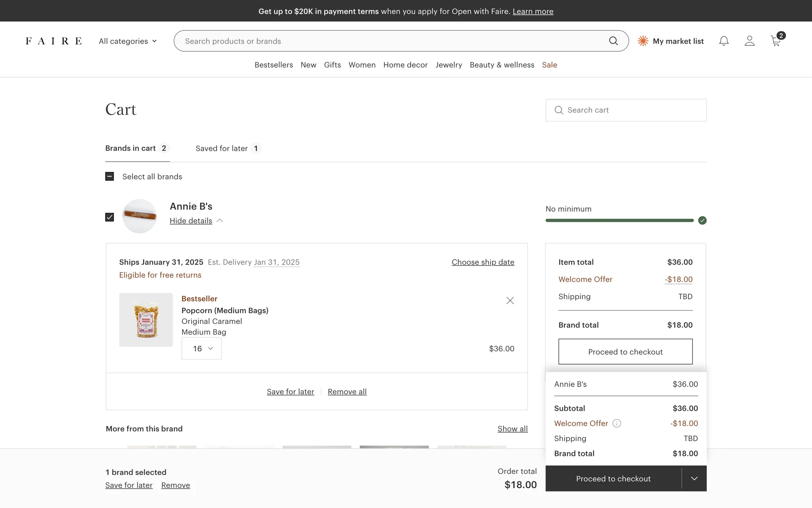
Task: Expand the checkout button arrow menu
Action: [x=694, y=478]
